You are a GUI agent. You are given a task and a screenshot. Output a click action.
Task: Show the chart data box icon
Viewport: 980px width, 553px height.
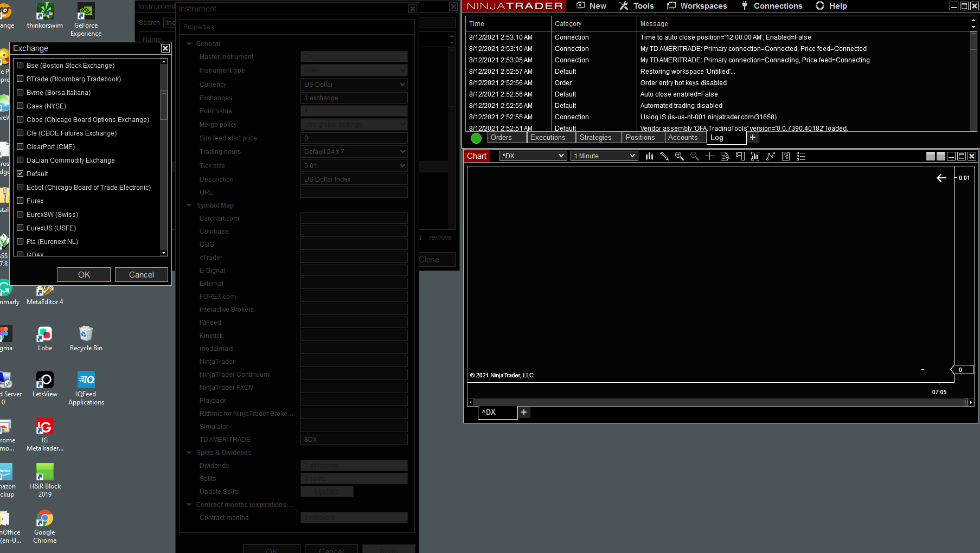pyautogui.click(x=725, y=156)
